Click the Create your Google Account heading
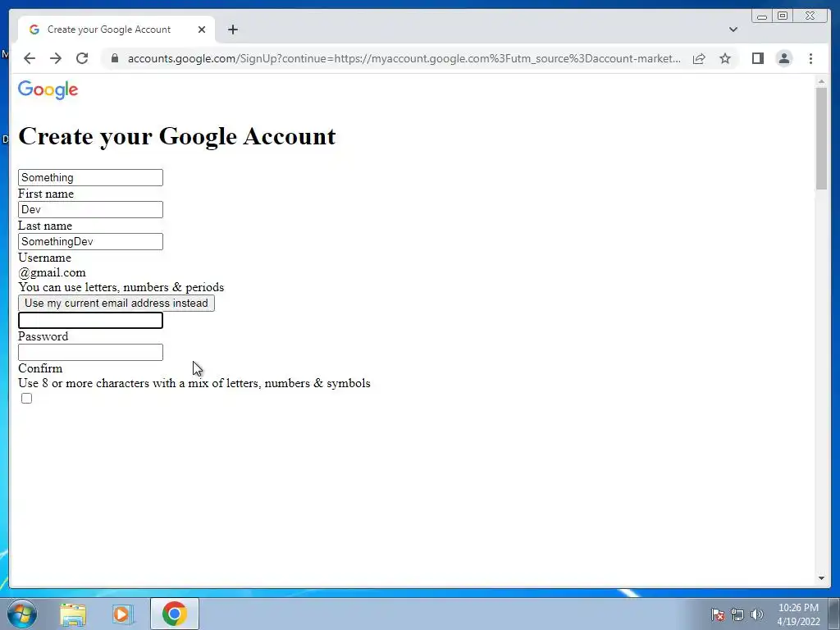Viewport: 840px width, 630px height. [177, 136]
